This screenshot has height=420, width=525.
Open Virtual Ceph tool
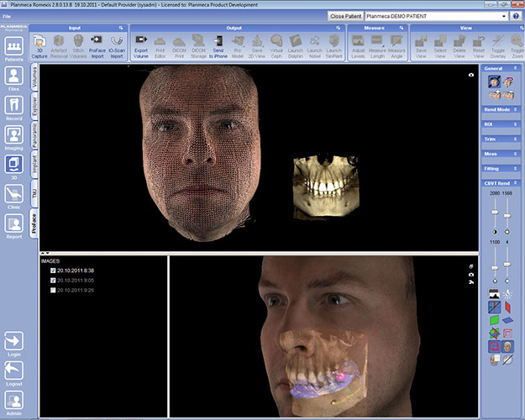[276, 46]
